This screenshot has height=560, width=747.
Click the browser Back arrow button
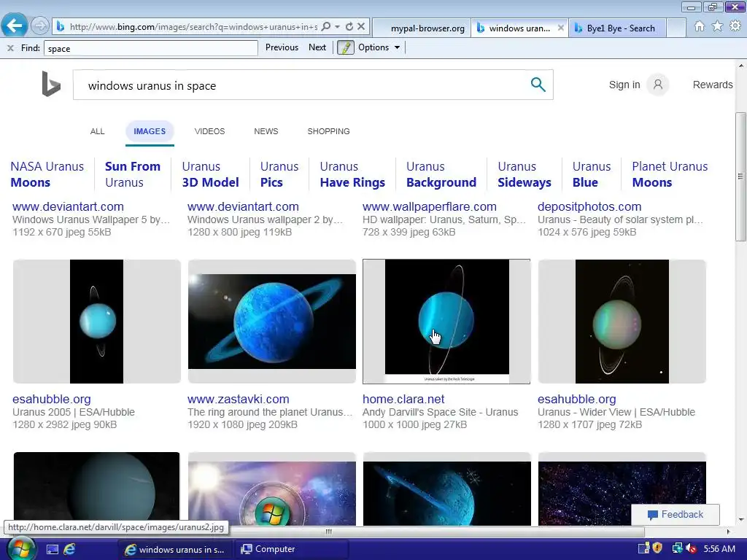coord(15,26)
